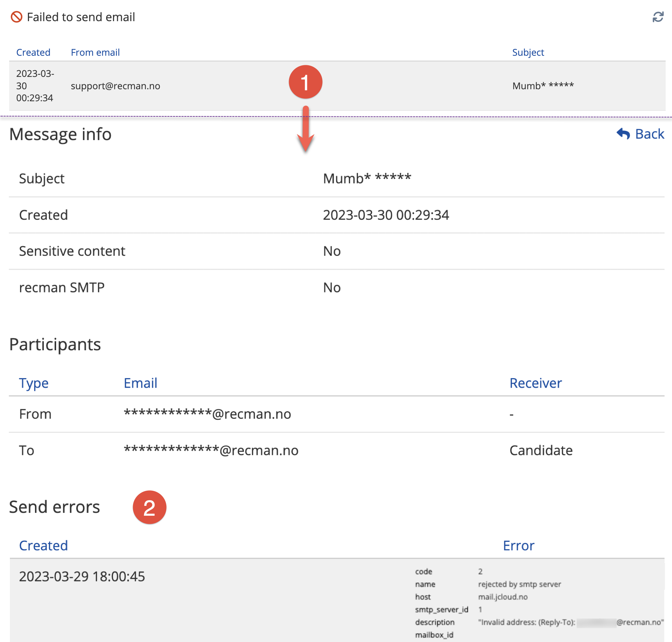
Task: Sort the email list by Created column
Action: coord(33,53)
